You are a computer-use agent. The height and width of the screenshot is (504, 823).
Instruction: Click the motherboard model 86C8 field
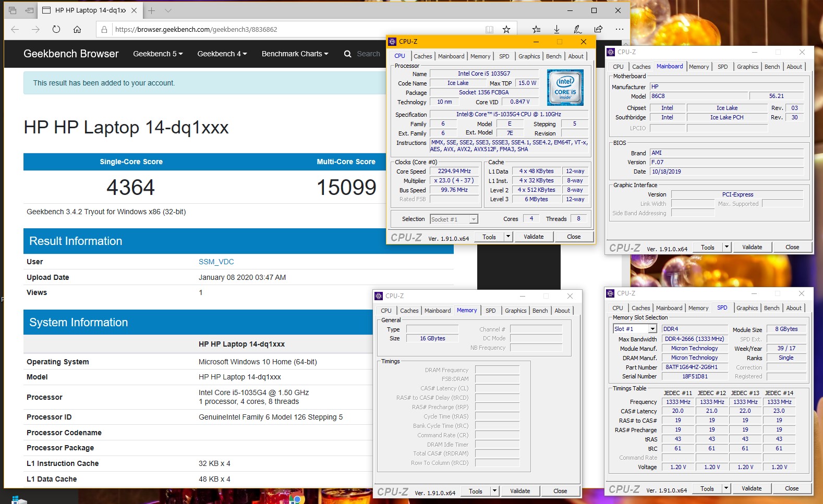point(699,96)
